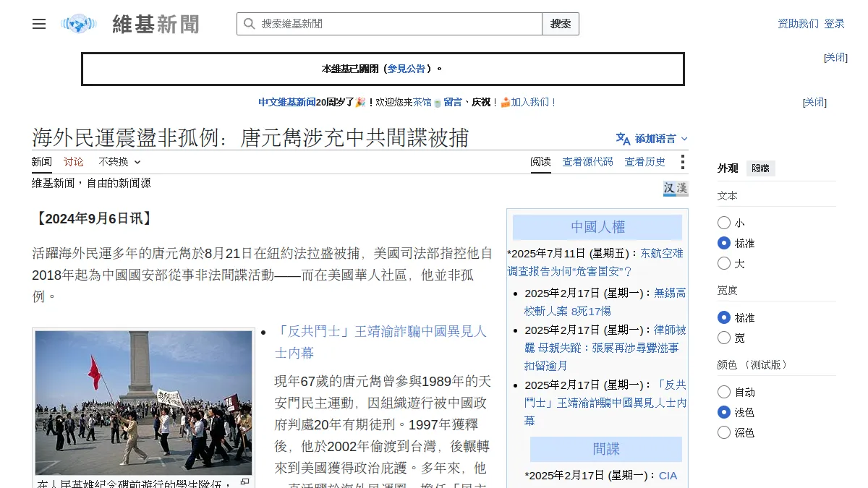Click the article title 海外民運震盪非孤例
The image size is (868, 488).
click(x=250, y=137)
